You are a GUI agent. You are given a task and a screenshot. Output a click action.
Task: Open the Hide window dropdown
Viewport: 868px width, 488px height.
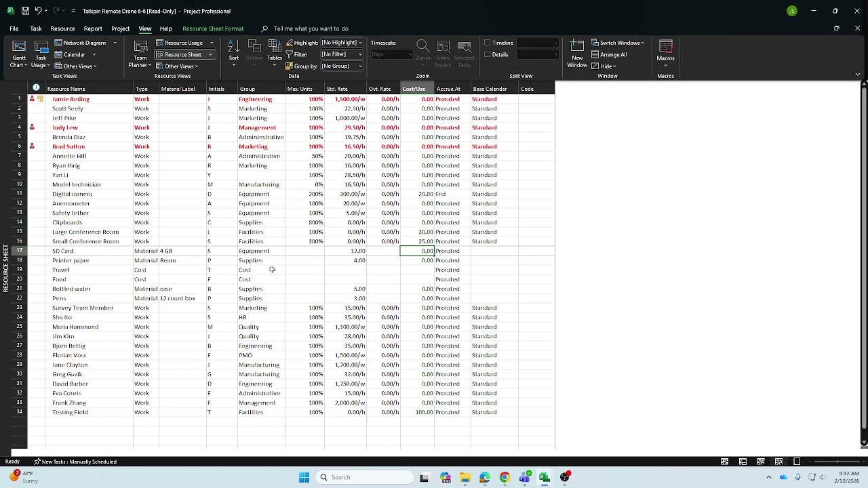tap(603, 66)
